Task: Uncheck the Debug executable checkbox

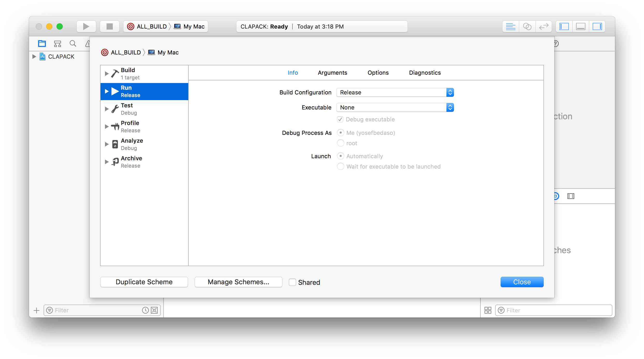Action: tap(340, 119)
